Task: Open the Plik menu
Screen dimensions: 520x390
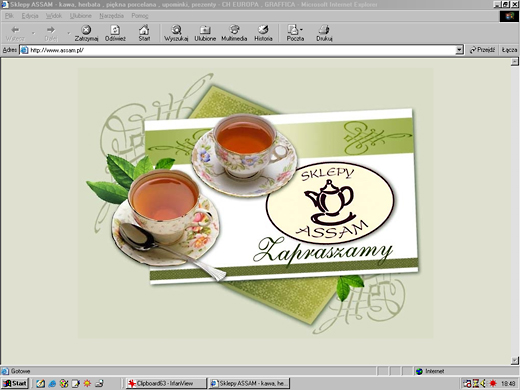Action: [9, 16]
